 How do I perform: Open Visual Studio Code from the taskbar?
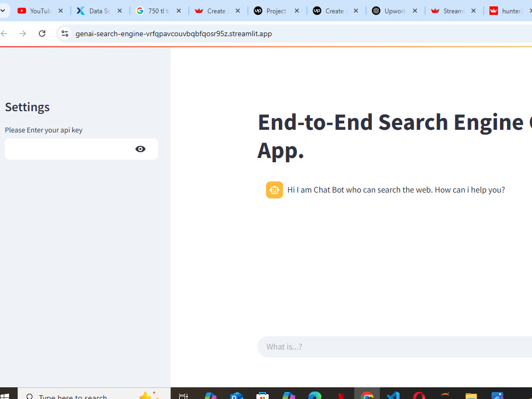click(x=393, y=396)
